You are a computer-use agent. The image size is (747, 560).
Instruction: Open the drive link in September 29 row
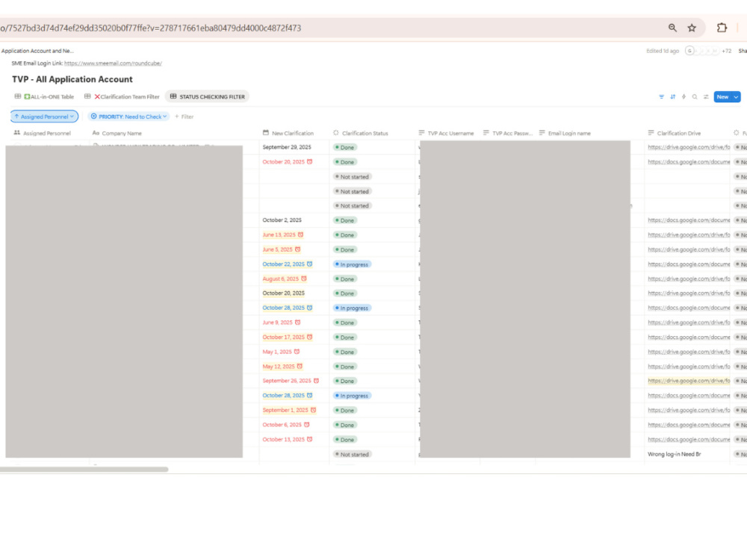689,147
